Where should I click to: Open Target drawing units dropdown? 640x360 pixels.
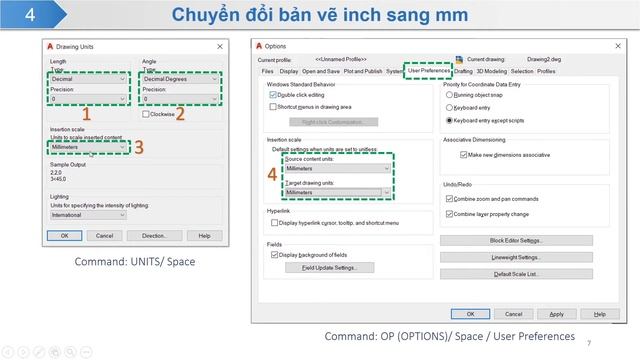(x=338, y=192)
